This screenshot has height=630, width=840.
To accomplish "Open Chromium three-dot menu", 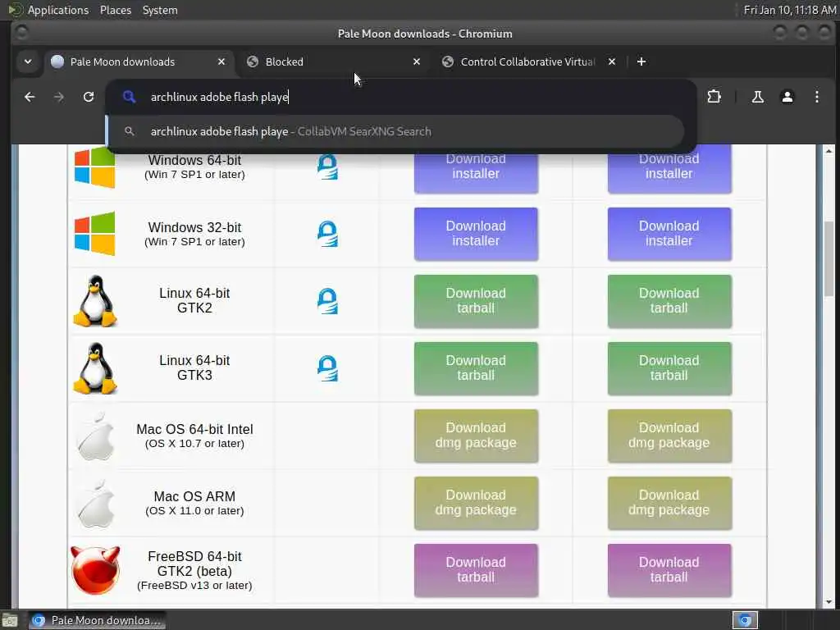I will pyautogui.click(x=816, y=97).
